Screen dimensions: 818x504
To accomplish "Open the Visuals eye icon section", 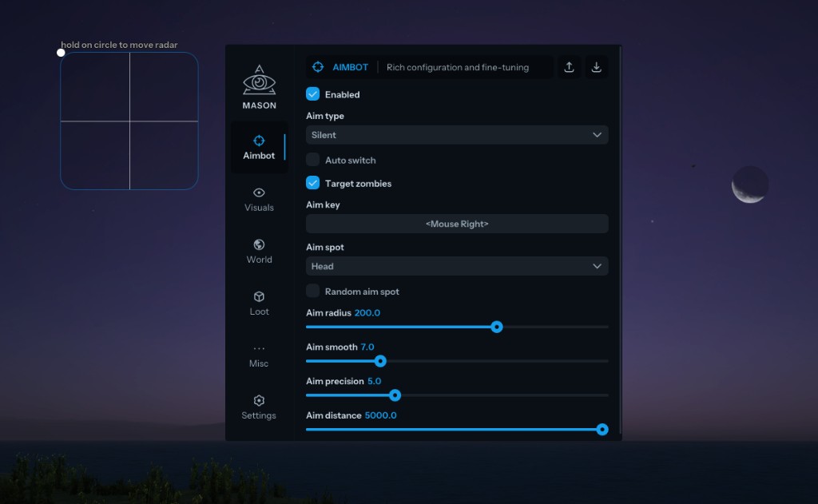I will coord(259,199).
